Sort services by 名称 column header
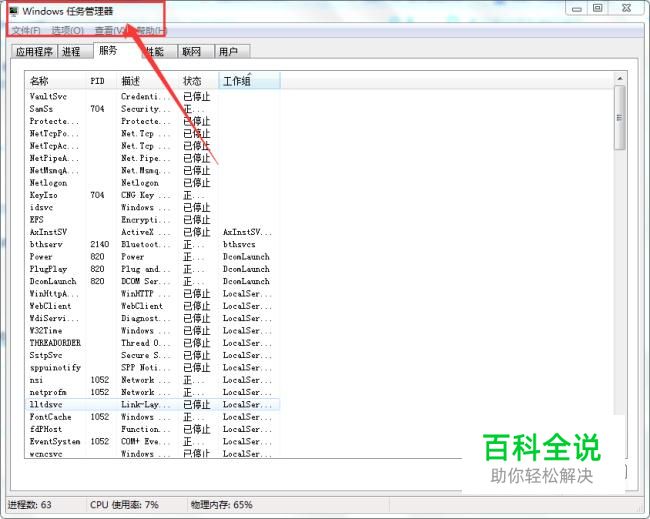 coord(56,81)
